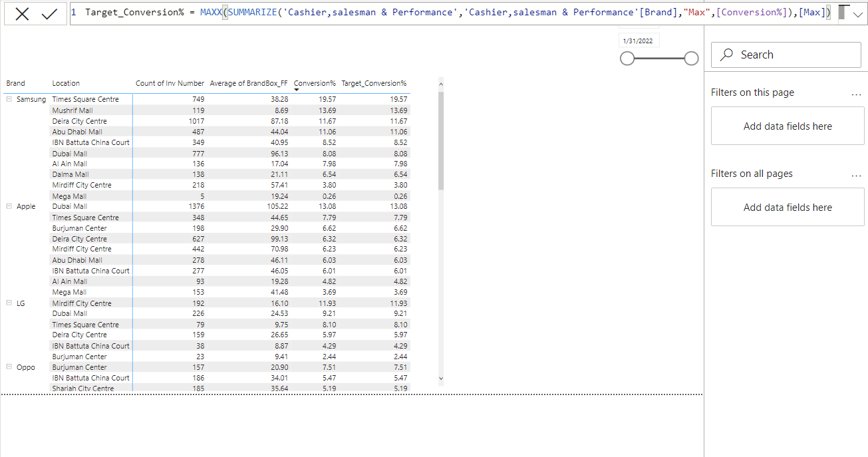Click the Target_Conversion% column header
868x457 pixels.
(374, 83)
